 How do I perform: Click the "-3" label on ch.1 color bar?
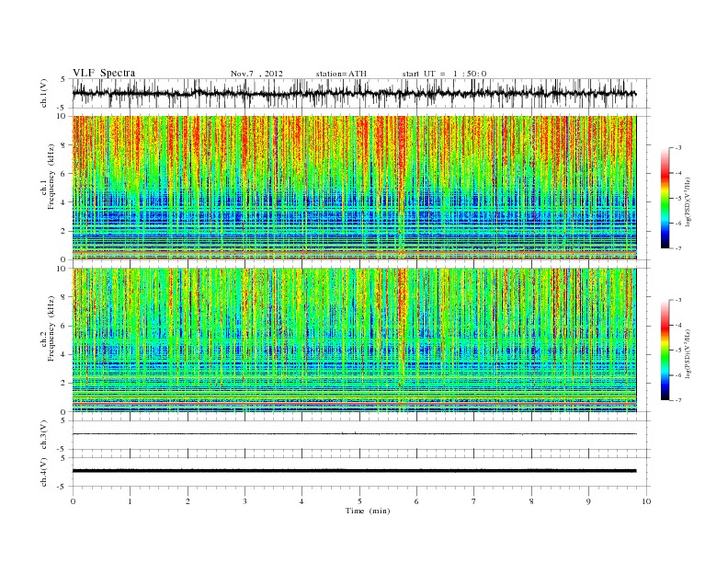[x=678, y=148]
